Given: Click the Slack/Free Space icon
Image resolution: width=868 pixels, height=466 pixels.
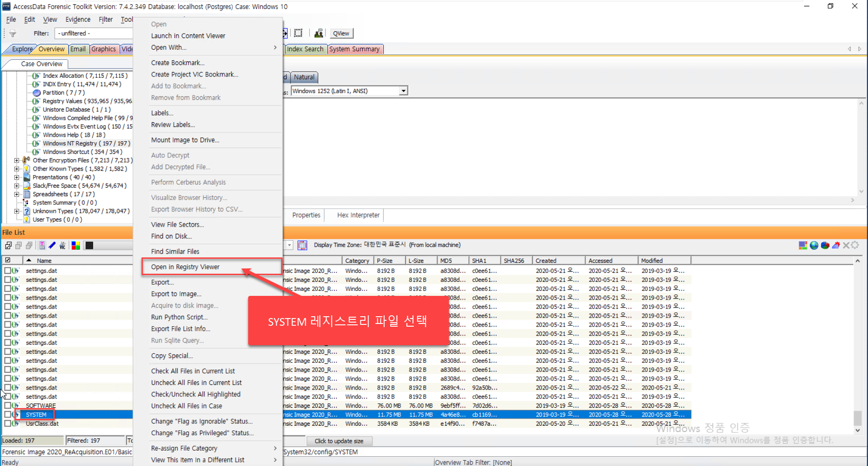Looking at the screenshot, I should 27,186.
